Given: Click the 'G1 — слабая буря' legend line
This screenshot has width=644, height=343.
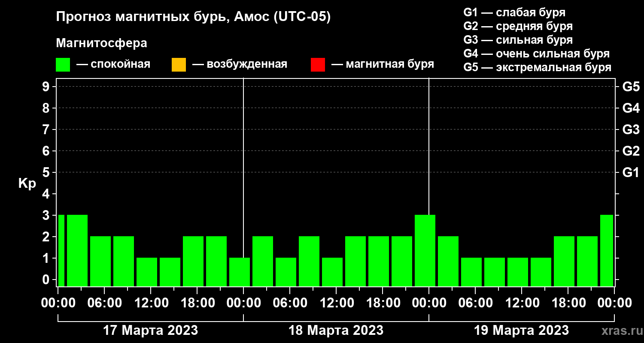Looking at the screenshot, I should point(514,12).
